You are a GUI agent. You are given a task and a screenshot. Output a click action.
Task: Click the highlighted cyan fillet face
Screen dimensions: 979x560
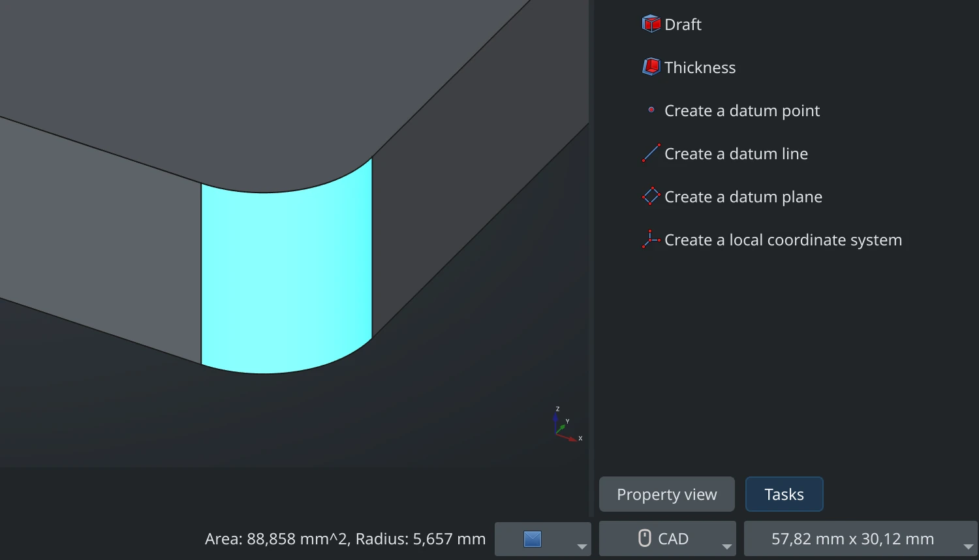[287, 274]
